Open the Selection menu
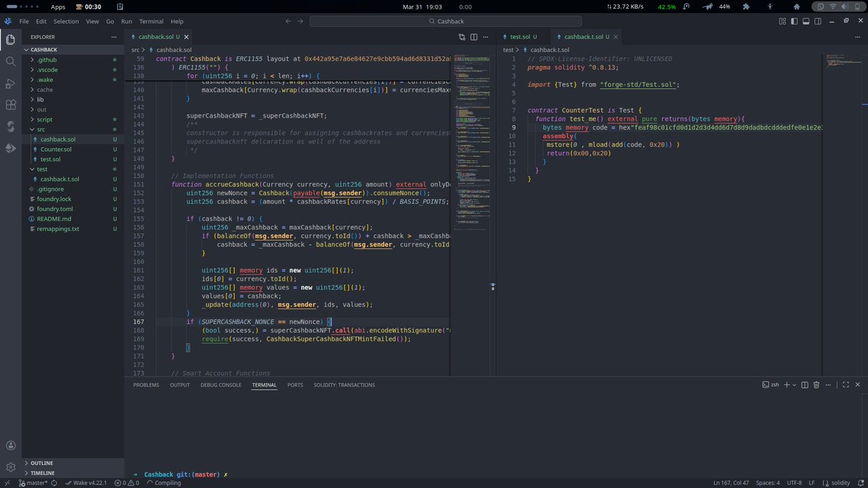868x488 pixels. [x=66, y=22]
